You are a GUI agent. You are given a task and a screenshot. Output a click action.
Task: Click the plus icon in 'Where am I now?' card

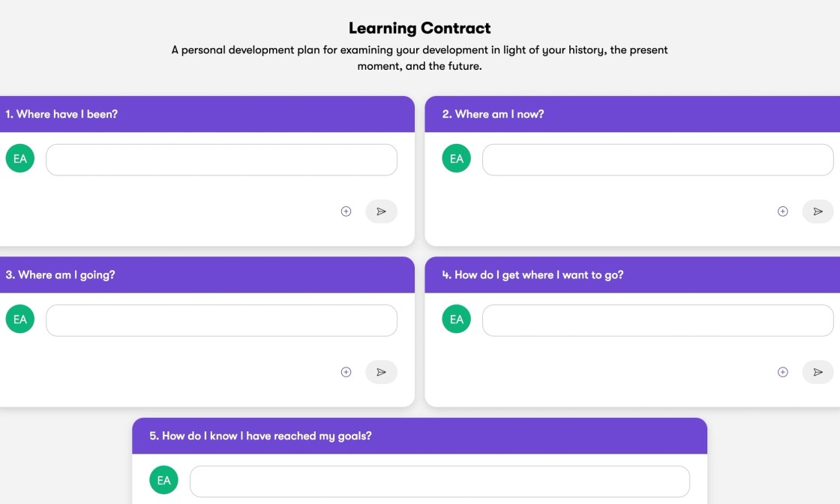(783, 211)
